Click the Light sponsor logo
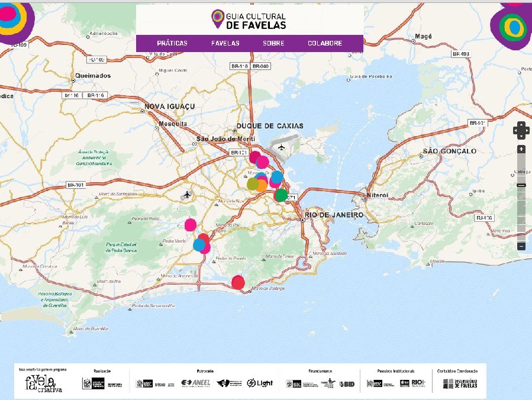532x400 pixels. (260, 383)
